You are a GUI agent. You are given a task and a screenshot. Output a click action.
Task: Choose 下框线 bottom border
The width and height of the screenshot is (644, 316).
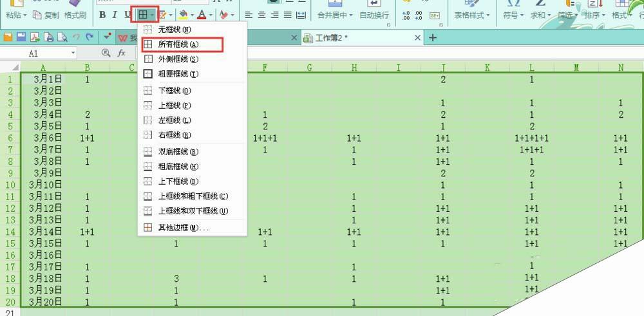click(x=192, y=90)
